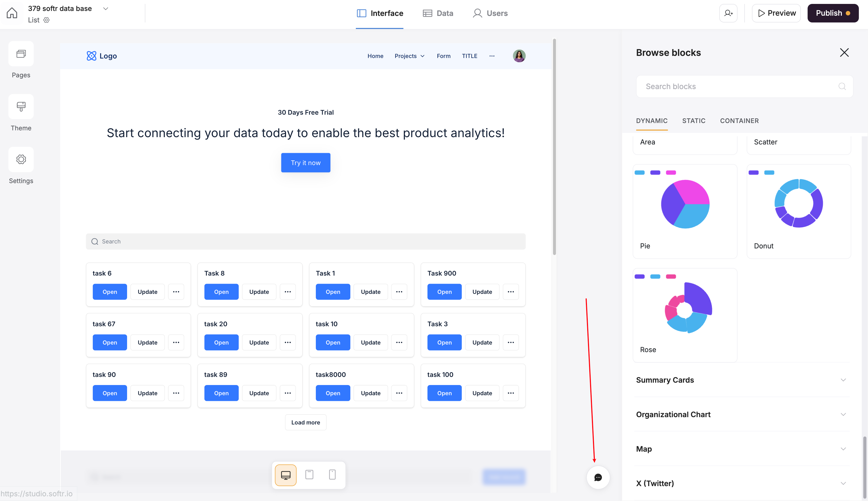Switch to the STATIC blocks tab
This screenshot has width=868, height=501.
coord(693,121)
